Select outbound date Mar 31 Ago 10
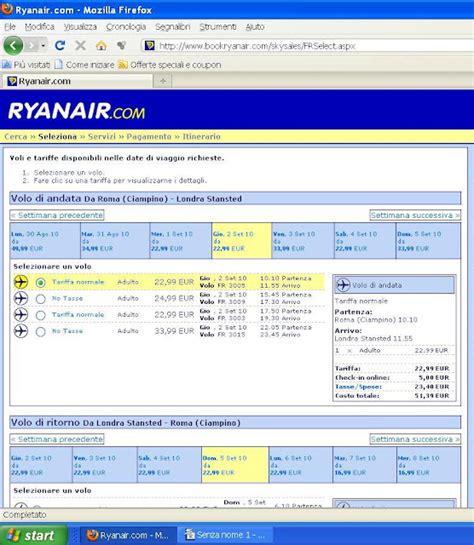The height and width of the screenshot is (545, 474). 115,241
